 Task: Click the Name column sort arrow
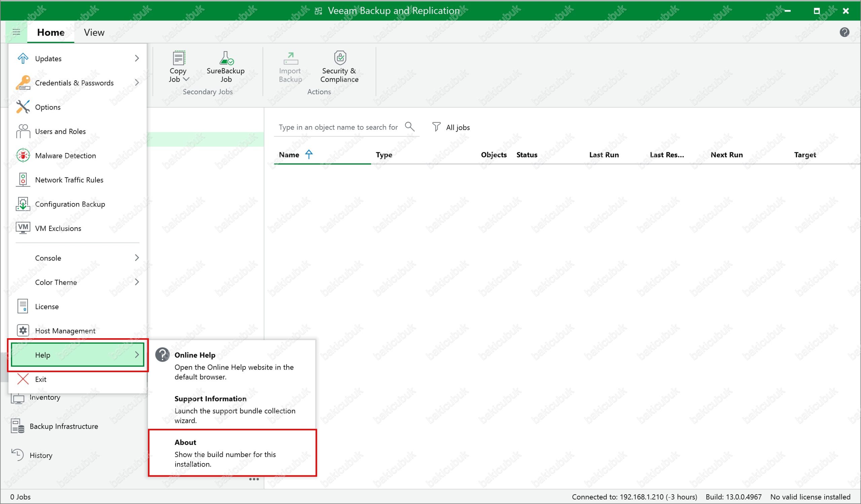pyautogui.click(x=309, y=155)
